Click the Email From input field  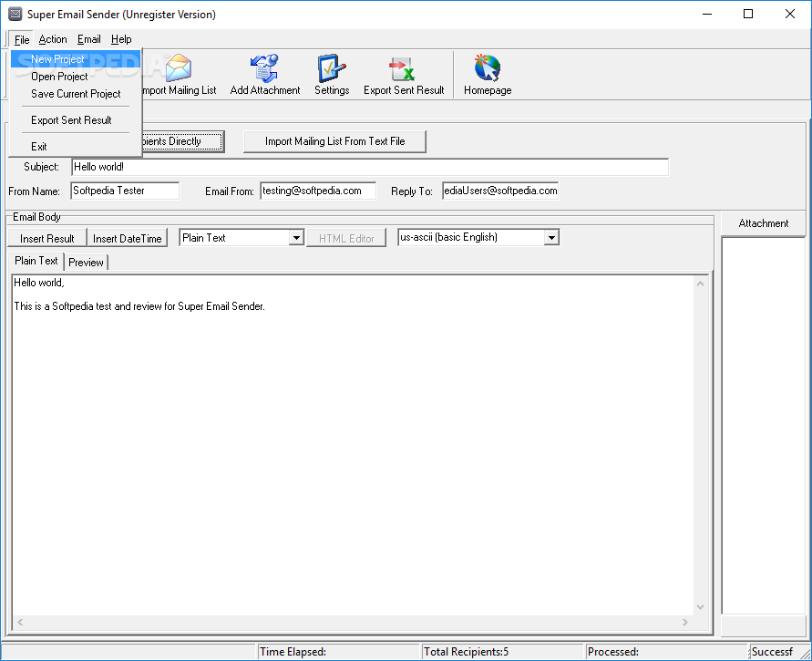pos(318,191)
